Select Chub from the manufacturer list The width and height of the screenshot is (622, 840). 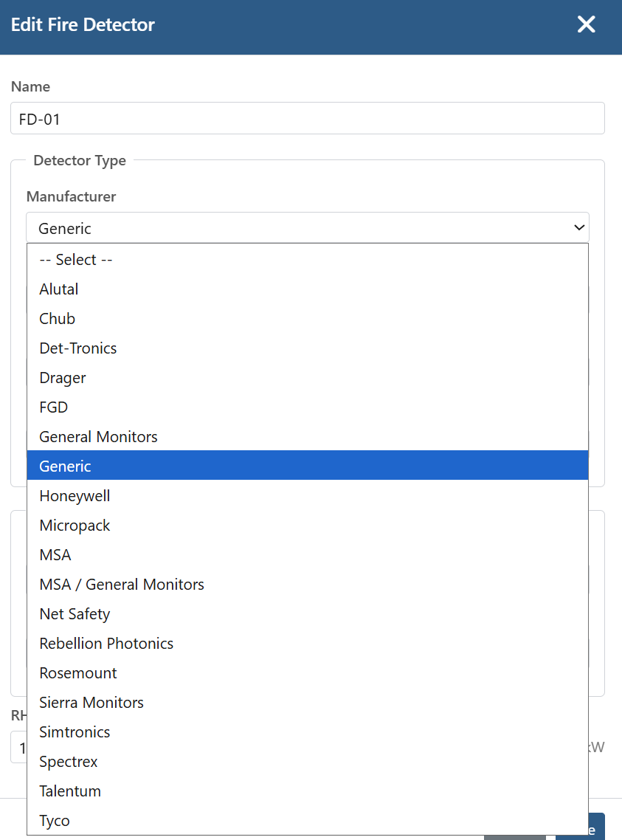[308, 318]
